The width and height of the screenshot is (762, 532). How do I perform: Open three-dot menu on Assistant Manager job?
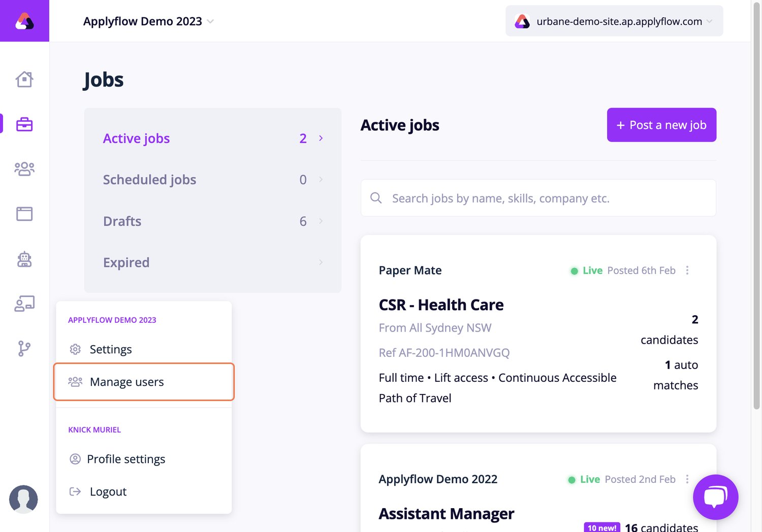coord(687,479)
